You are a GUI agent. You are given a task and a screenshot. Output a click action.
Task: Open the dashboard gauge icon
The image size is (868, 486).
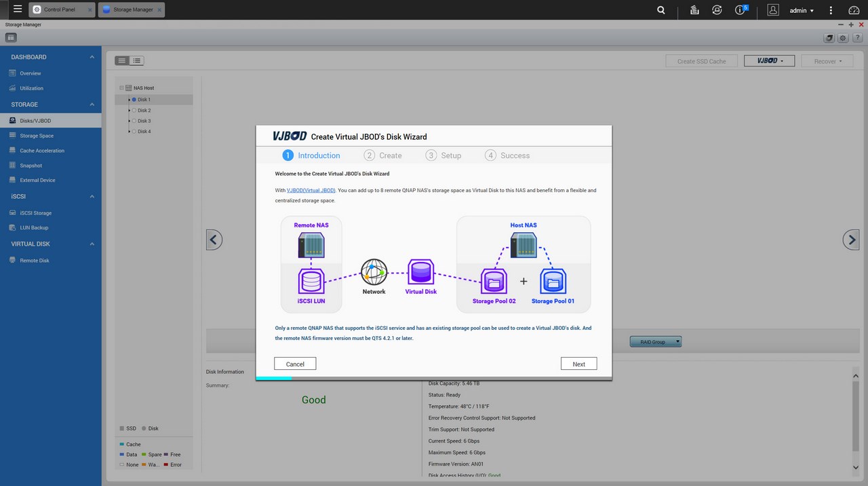[x=854, y=10]
